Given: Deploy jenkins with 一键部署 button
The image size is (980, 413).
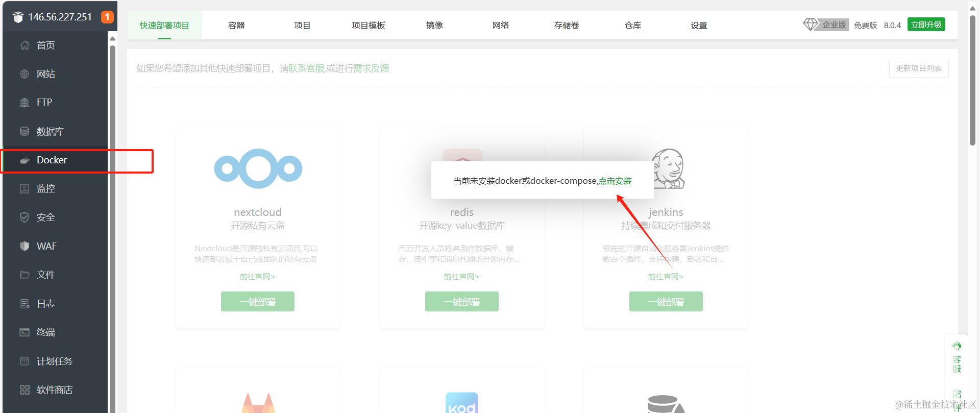Looking at the screenshot, I should click(x=666, y=302).
